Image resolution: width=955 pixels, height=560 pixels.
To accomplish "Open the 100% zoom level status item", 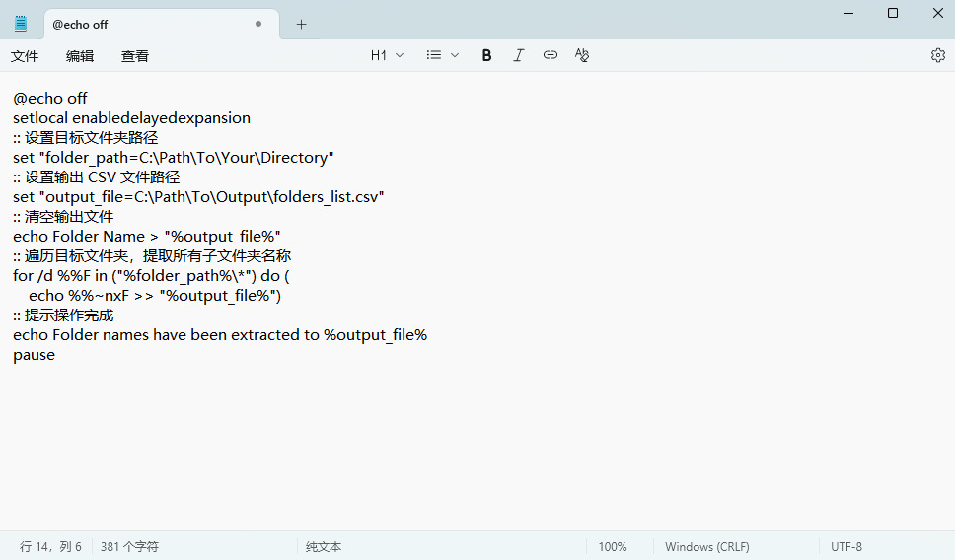I will click(612, 546).
